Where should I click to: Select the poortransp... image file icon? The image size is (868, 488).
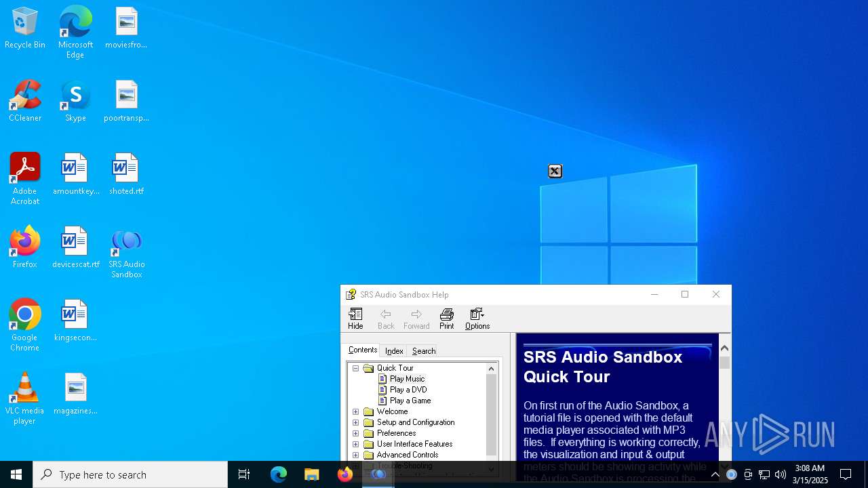pyautogui.click(x=126, y=102)
